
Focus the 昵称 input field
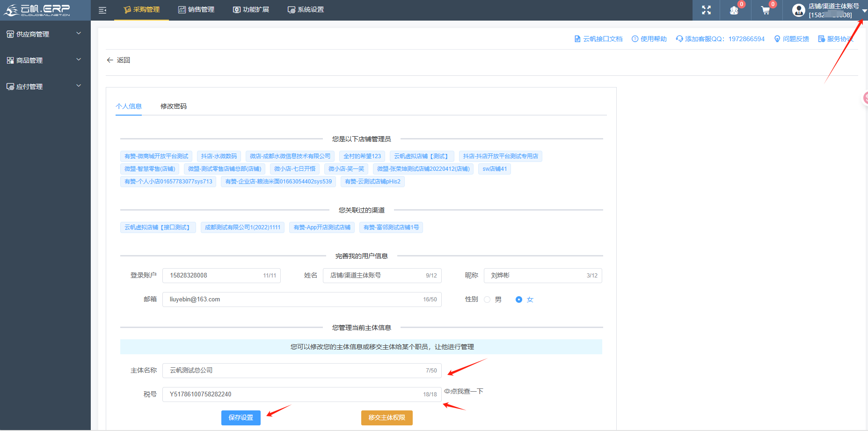click(x=543, y=276)
